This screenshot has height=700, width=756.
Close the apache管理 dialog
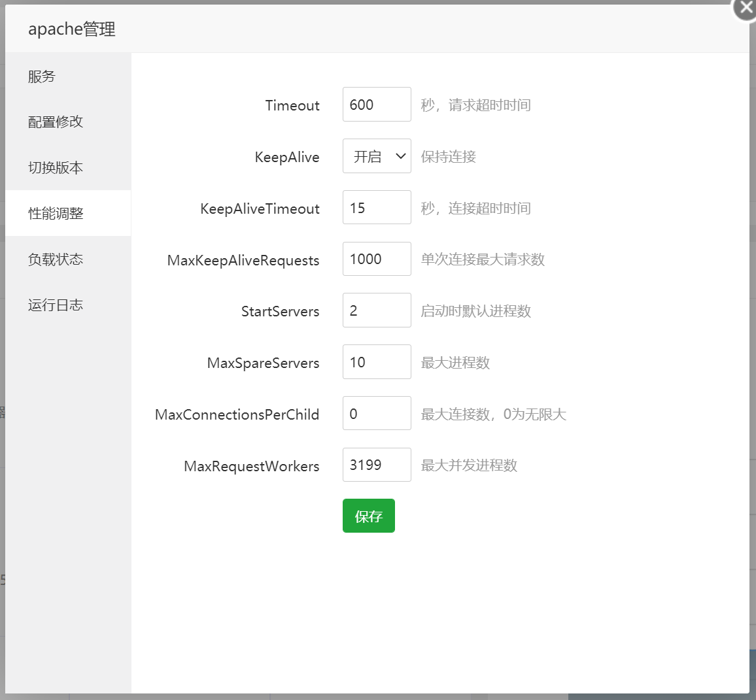click(x=745, y=8)
